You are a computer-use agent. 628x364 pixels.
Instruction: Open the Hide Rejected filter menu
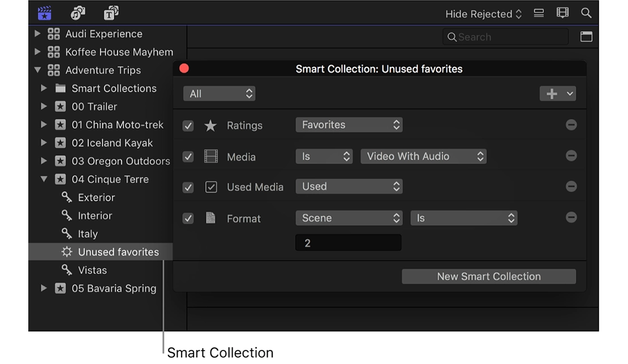point(484,13)
